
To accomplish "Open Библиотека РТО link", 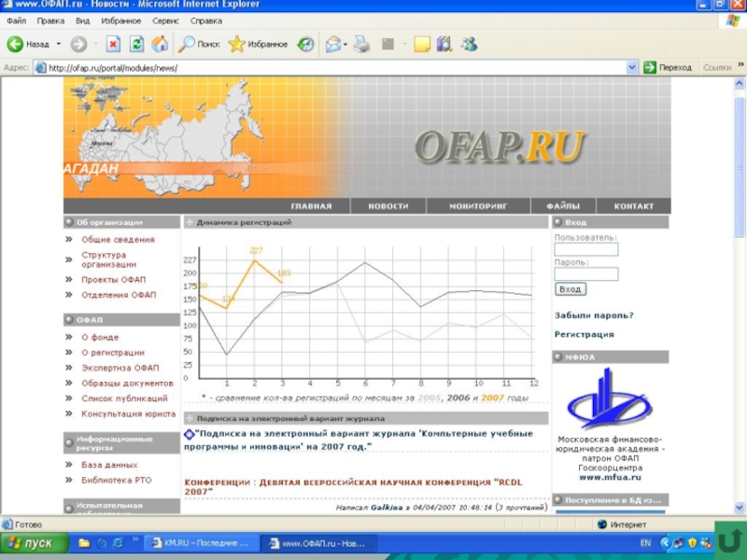I will point(116,480).
